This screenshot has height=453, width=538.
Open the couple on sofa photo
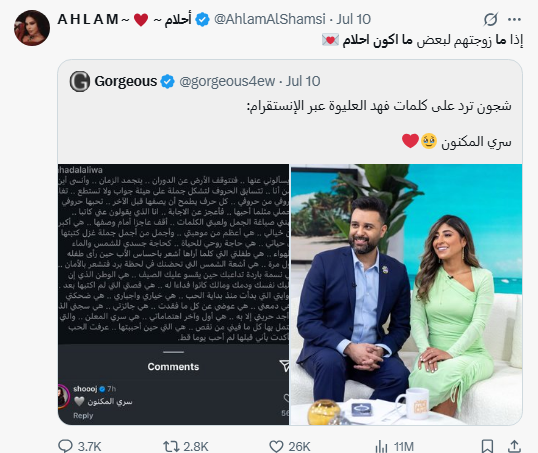(x=407, y=294)
